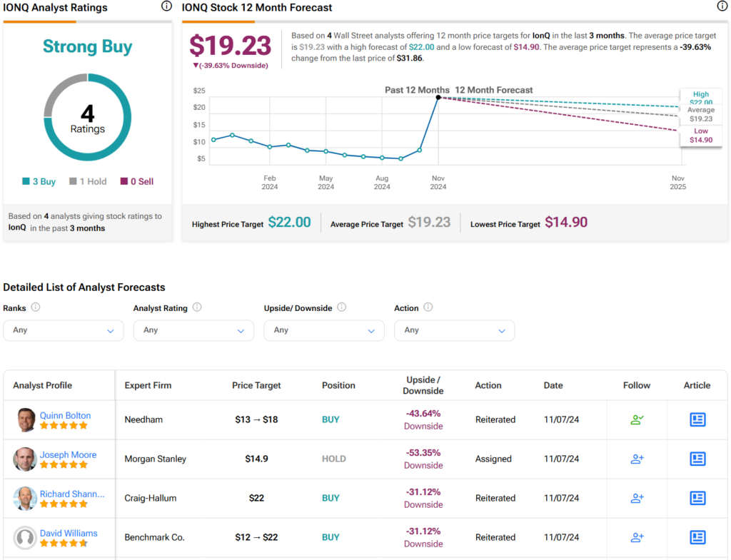Screen dimensions: 731x560
Task: Click info icon next to Upside/Downside filter
Action: click(x=341, y=307)
